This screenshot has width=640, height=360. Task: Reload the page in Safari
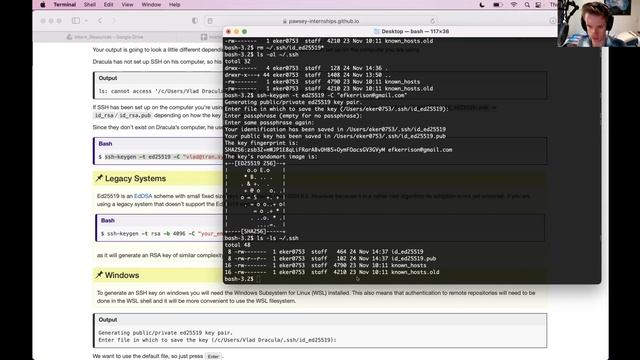(433, 21)
